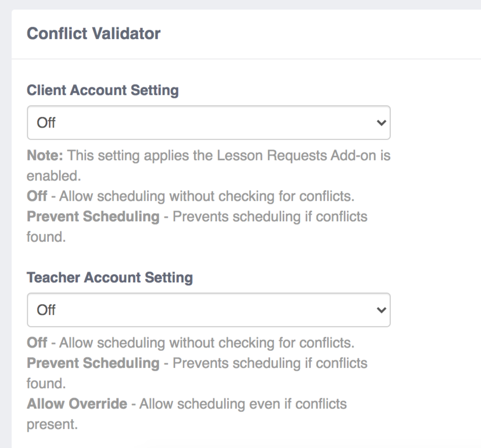Image resolution: width=481 pixels, height=448 pixels.
Task: Click the Client Account Setting label
Action: coord(102,90)
